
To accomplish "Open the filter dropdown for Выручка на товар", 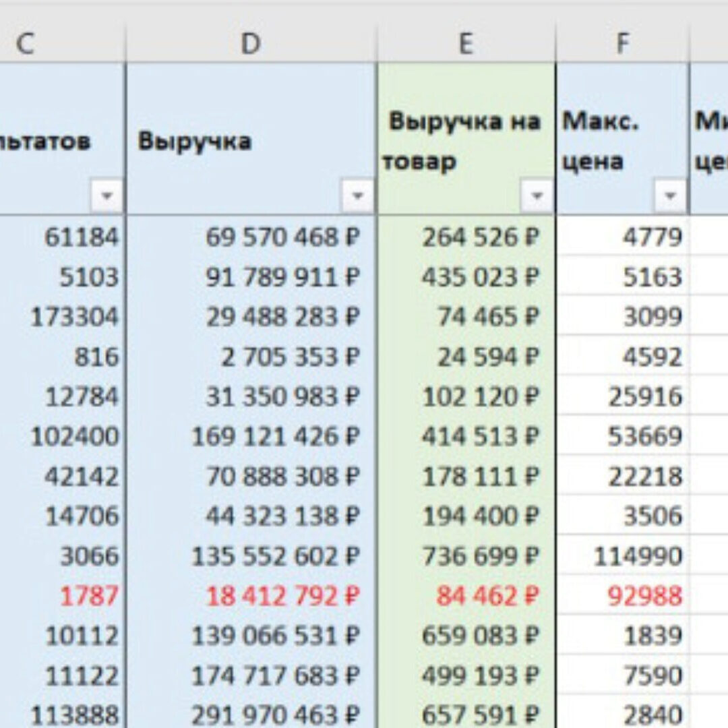I will 537,197.
